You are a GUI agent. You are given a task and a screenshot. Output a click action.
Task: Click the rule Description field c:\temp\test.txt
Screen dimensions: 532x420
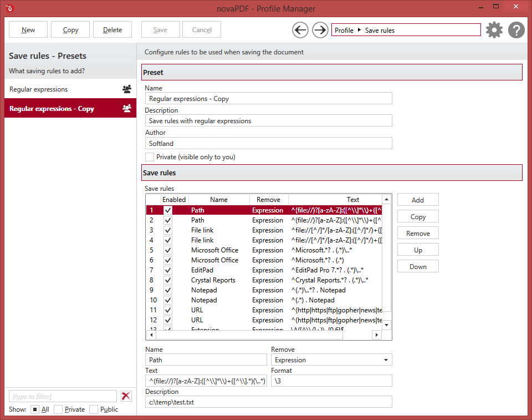[268, 402]
